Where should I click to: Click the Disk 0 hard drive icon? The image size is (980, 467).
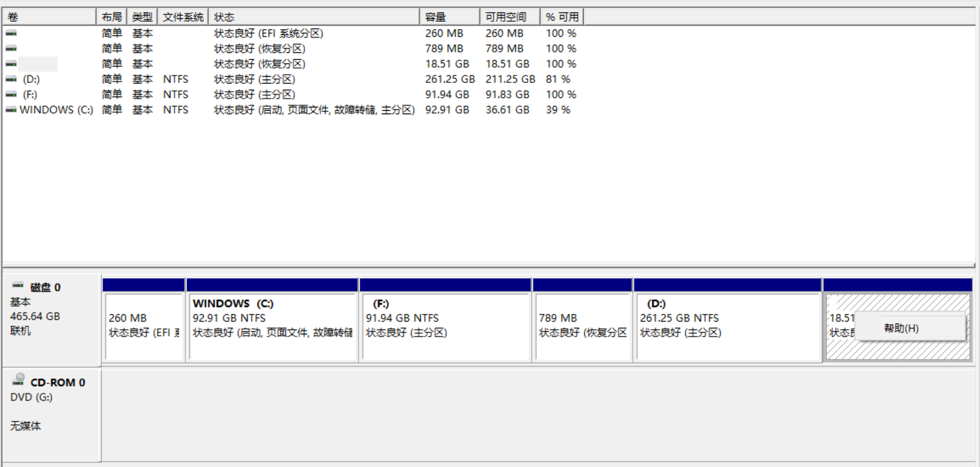(x=18, y=286)
